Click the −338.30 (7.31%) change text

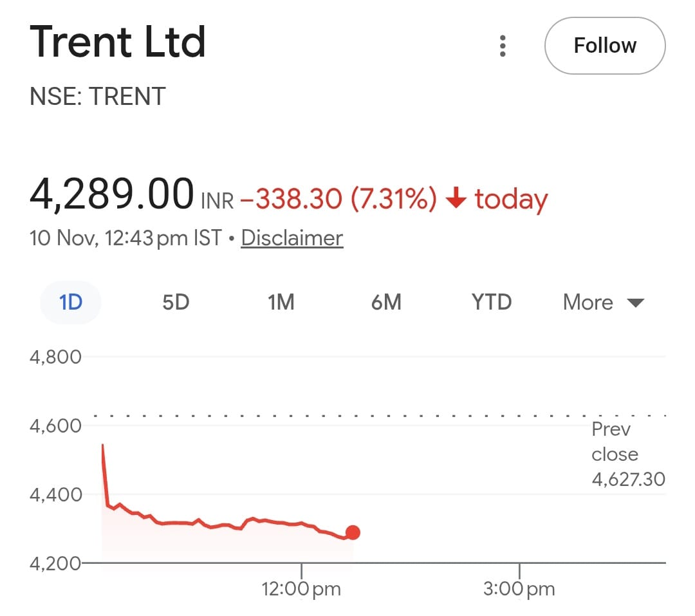[338, 200]
